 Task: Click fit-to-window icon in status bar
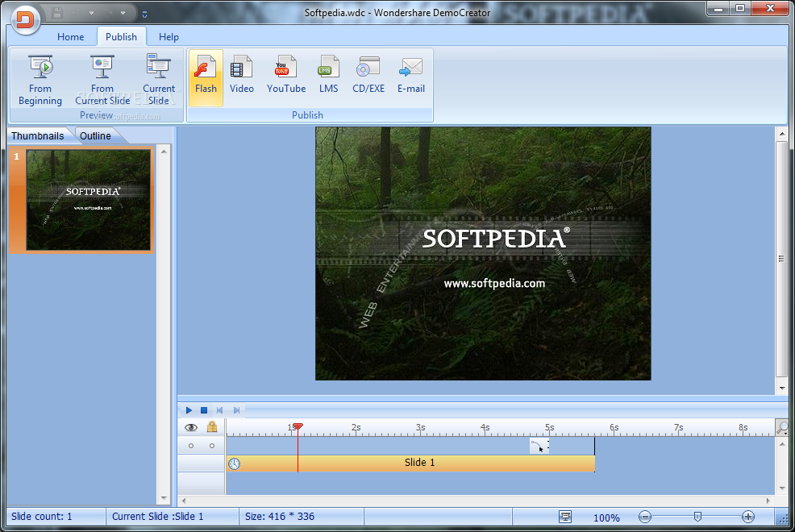pos(565,517)
